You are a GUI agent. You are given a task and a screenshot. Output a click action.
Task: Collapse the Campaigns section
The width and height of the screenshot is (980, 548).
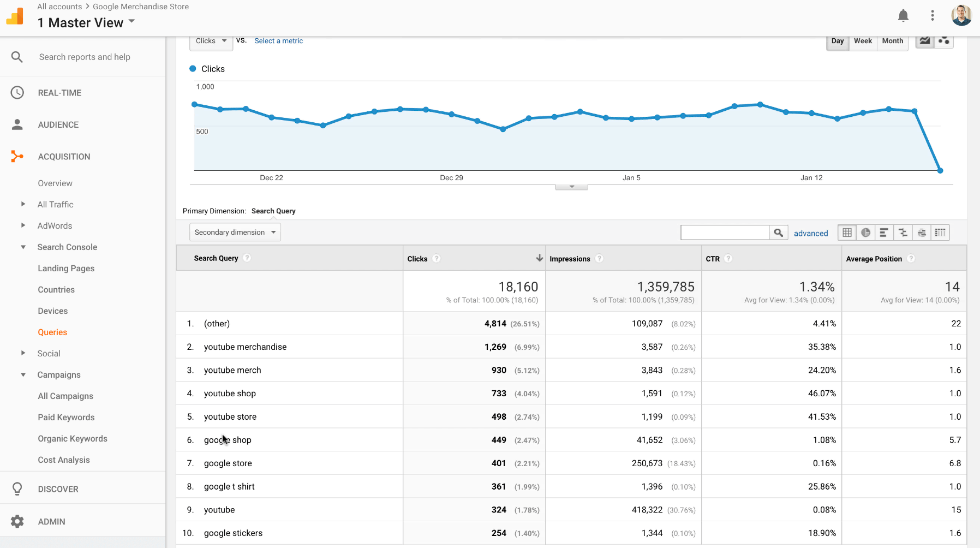(23, 374)
